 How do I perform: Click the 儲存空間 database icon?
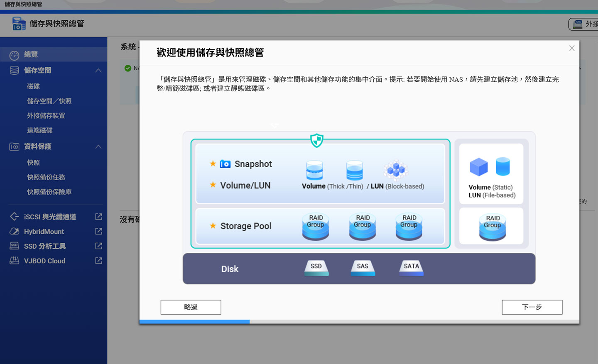[x=14, y=71]
